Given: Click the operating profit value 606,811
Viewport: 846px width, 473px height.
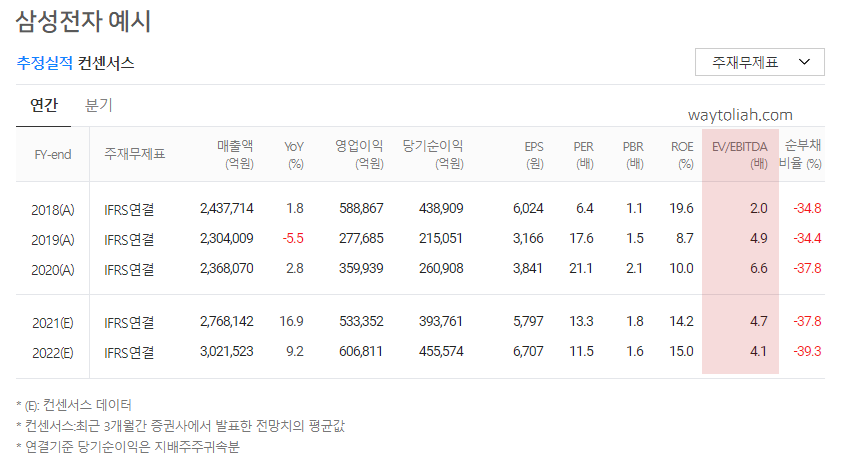Looking at the screenshot, I should (x=360, y=351).
